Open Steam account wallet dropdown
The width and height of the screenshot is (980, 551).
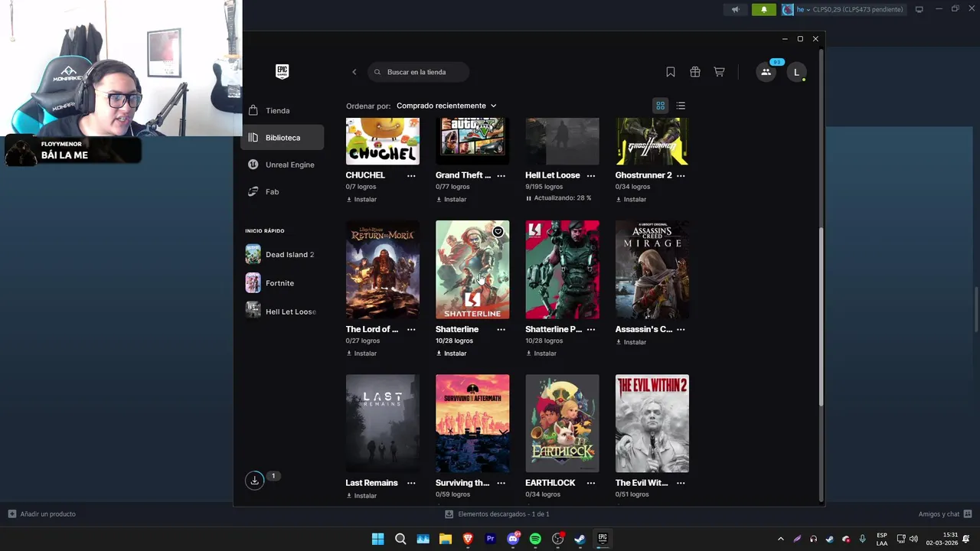click(x=843, y=9)
